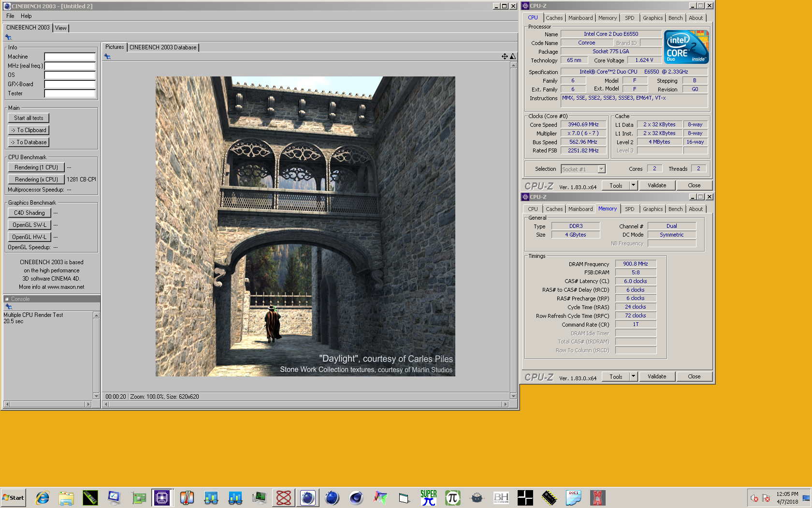812x508 pixels.
Task: Run Rendering (1 CPU) benchmark
Action: [36, 167]
